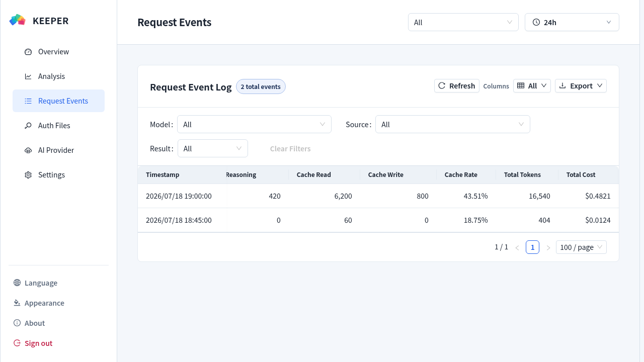
Task: Click the Cache Write column header
Action: (x=386, y=175)
